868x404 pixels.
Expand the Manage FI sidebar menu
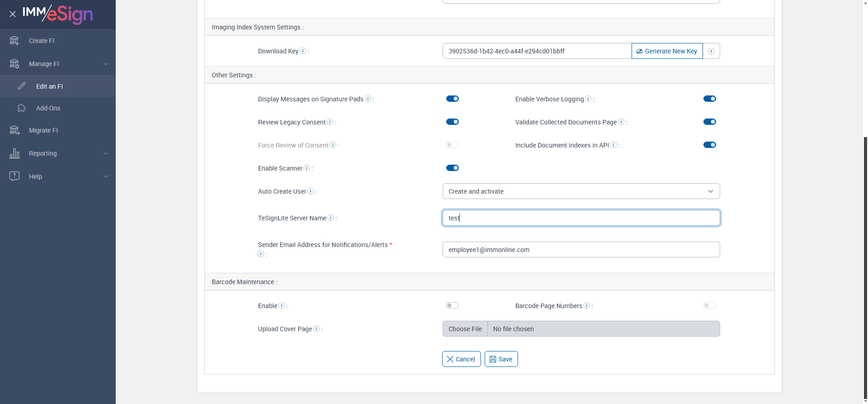(x=58, y=64)
